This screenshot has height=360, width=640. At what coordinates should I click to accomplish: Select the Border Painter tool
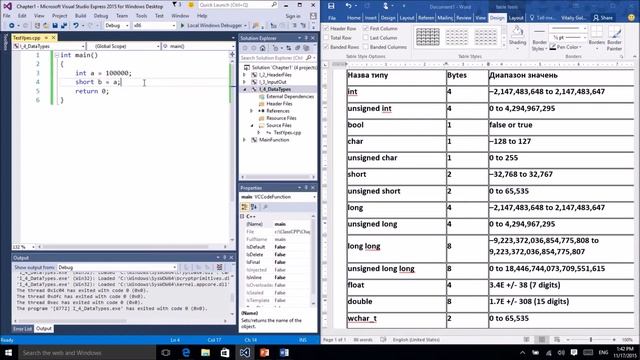click(x=614, y=38)
